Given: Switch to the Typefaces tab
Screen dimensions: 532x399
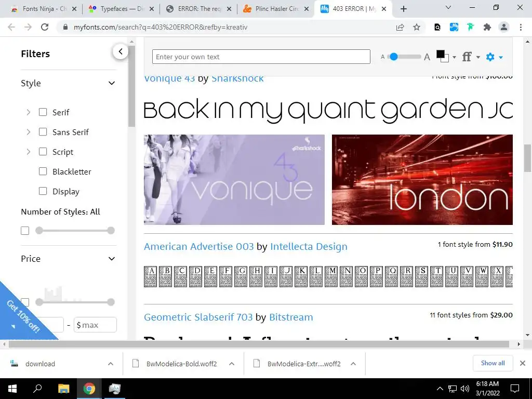Looking at the screenshot, I should 121,9.
